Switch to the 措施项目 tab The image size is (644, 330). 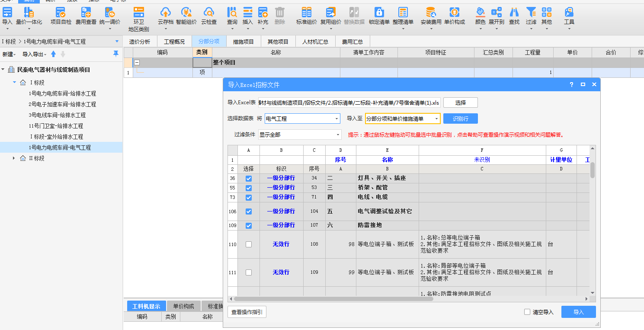pyautogui.click(x=244, y=42)
